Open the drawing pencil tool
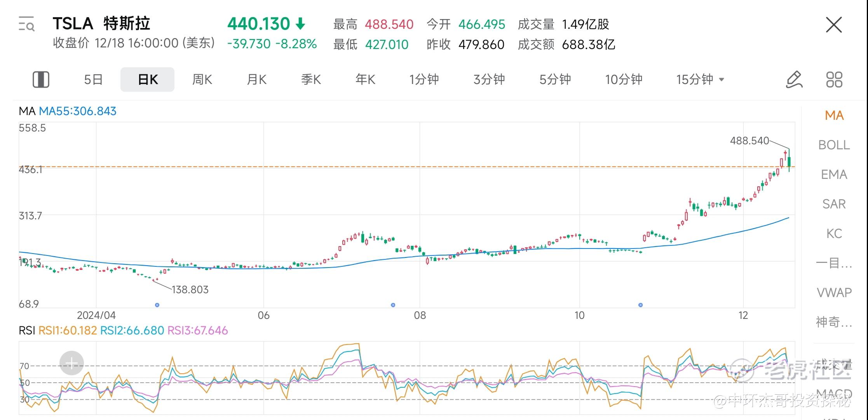The image size is (868, 420). (x=794, y=80)
